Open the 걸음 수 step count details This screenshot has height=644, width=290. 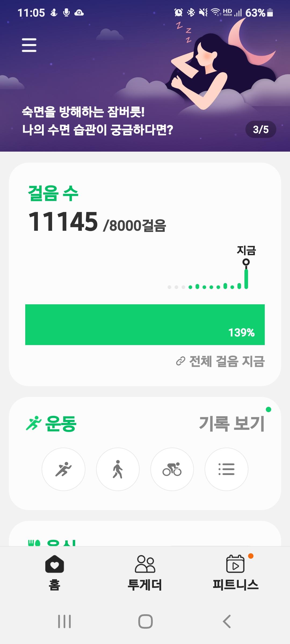click(53, 193)
